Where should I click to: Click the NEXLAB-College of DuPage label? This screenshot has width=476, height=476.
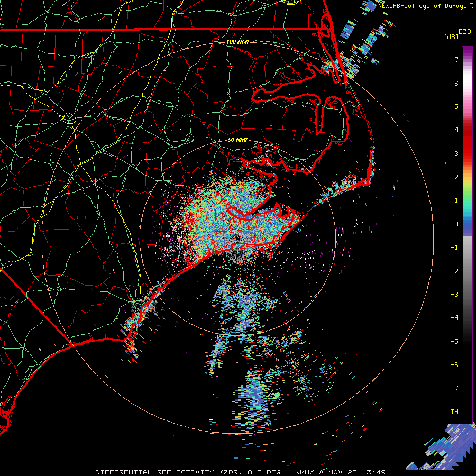coord(422,6)
